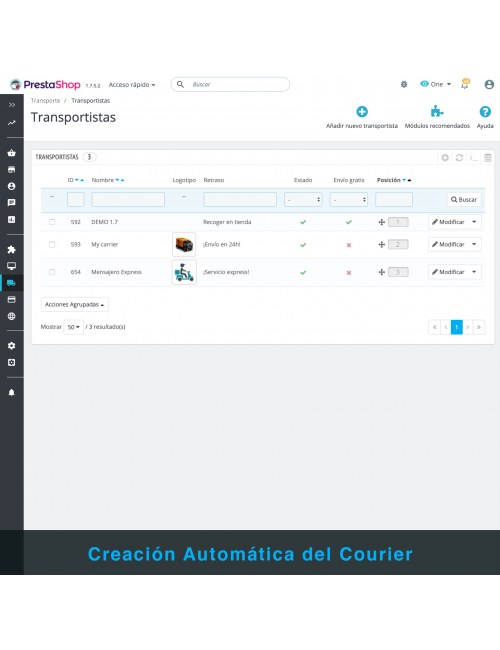The image size is (500, 650).
Task: Expand Modificar arrow for My carrier
Action: [474, 244]
